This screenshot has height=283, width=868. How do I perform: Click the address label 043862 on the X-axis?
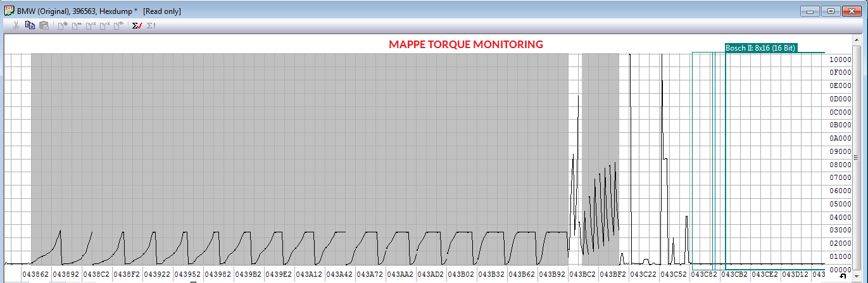[x=35, y=274]
